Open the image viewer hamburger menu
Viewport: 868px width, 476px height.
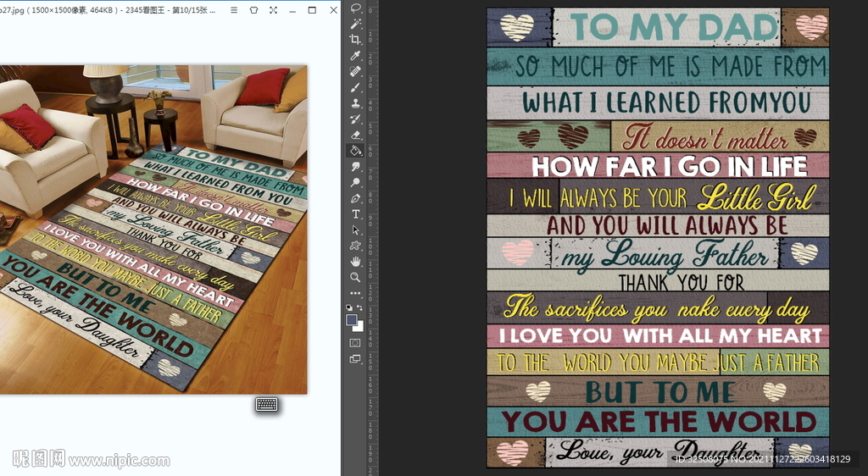click(x=234, y=10)
